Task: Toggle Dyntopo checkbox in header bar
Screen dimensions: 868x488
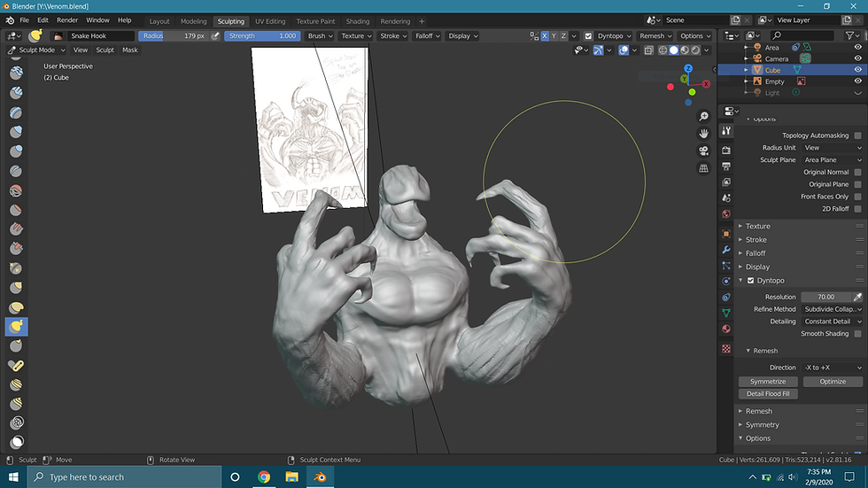Action: coord(588,36)
